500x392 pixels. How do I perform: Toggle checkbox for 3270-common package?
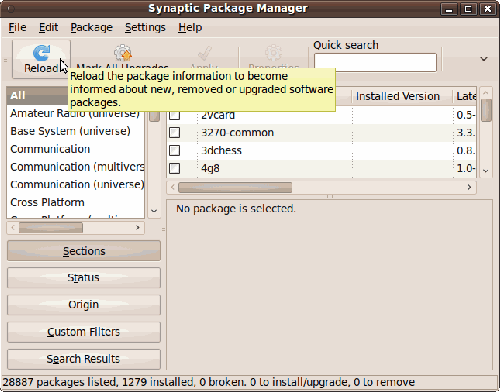pos(175,133)
